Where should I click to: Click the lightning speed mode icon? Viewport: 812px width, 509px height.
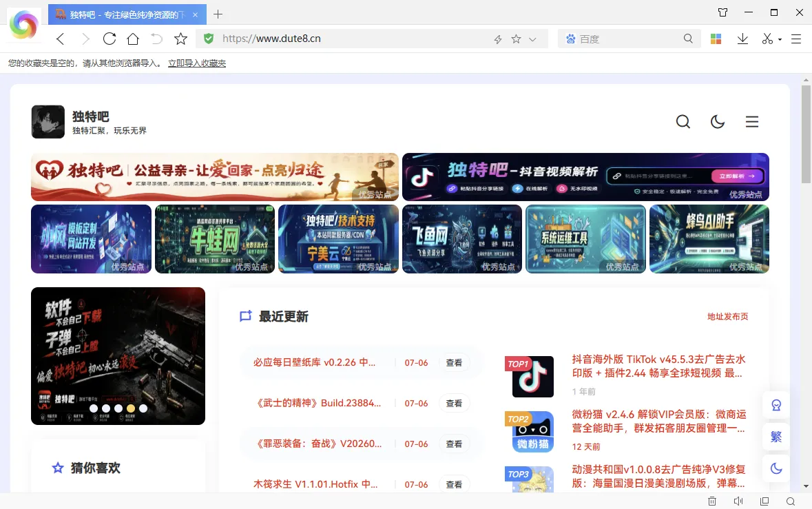pyautogui.click(x=498, y=39)
